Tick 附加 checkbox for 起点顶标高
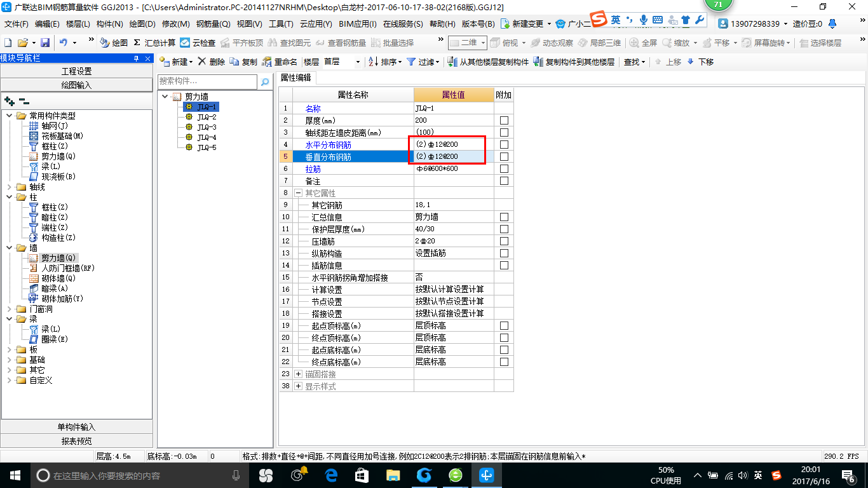868x488 pixels. coord(504,325)
